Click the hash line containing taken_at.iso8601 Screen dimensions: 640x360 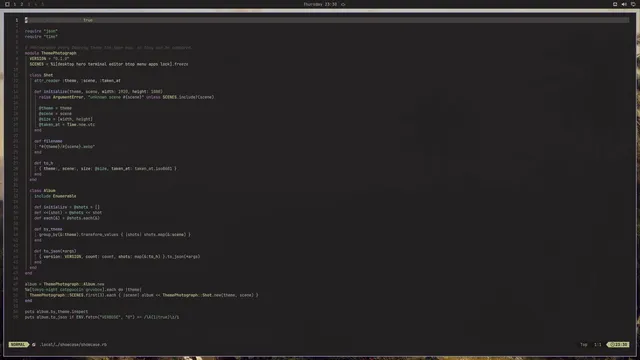(108, 169)
